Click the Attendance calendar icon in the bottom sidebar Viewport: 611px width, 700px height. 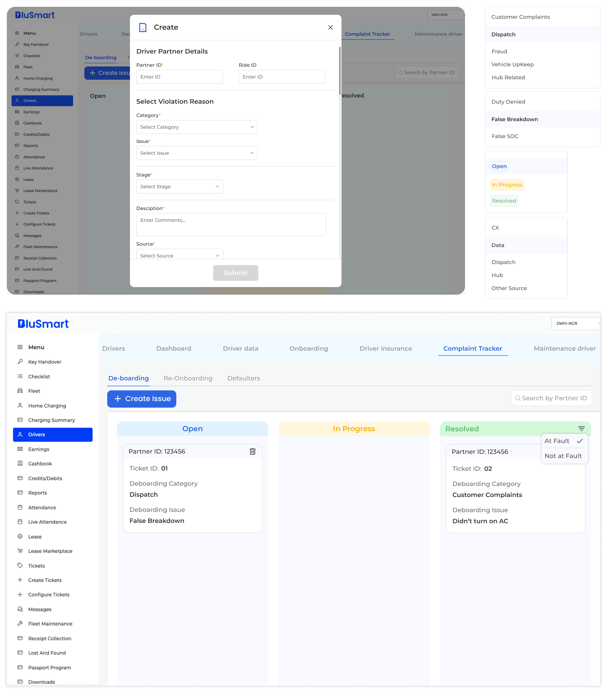(20, 507)
